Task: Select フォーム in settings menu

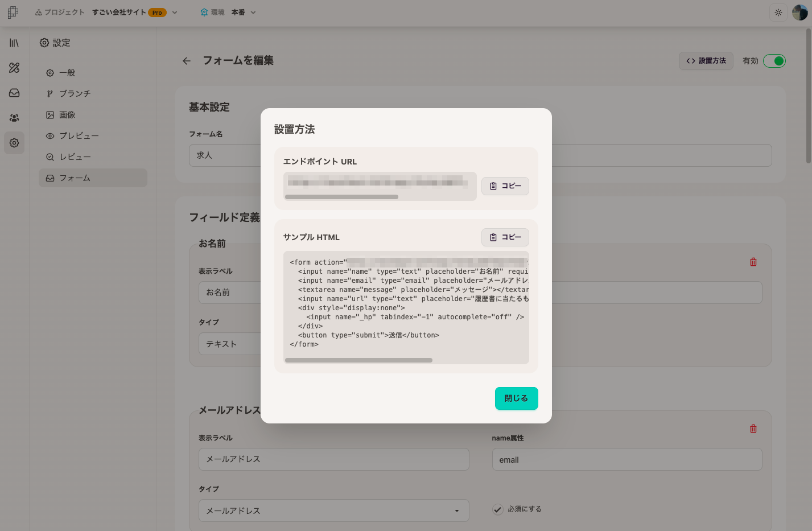Action: coord(93,178)
